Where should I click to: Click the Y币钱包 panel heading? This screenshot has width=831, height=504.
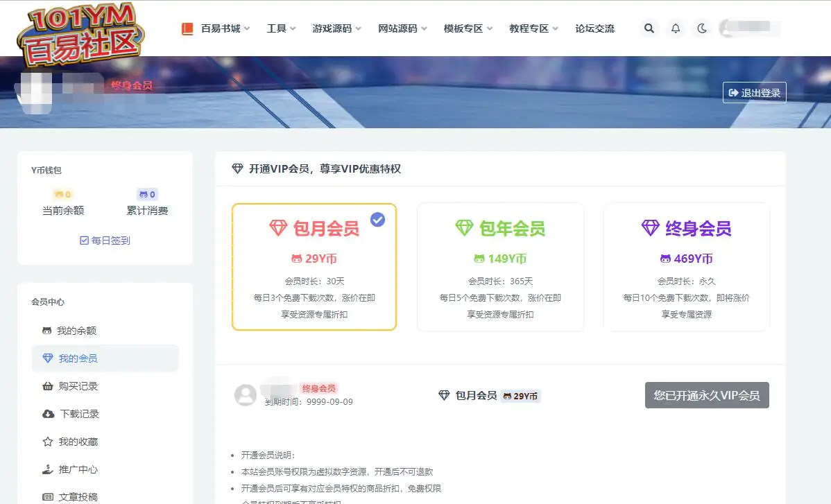point(46,170)
